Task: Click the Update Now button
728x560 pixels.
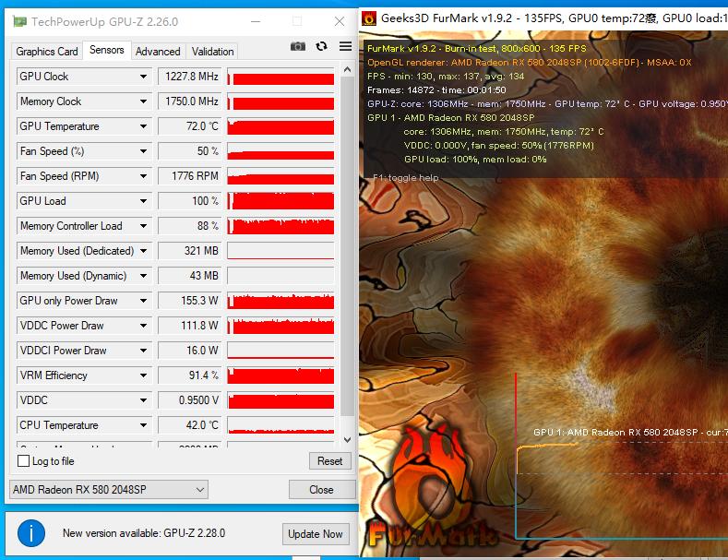Action: coord(316,534)
